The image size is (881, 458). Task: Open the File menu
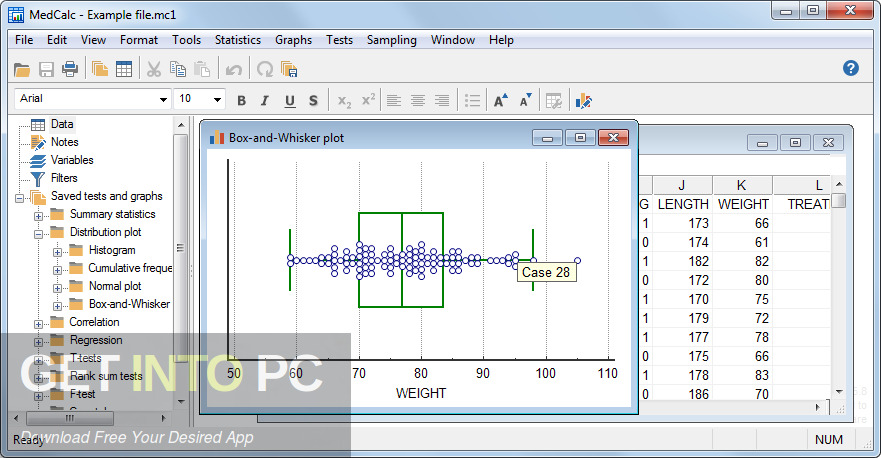pos(24,40)
